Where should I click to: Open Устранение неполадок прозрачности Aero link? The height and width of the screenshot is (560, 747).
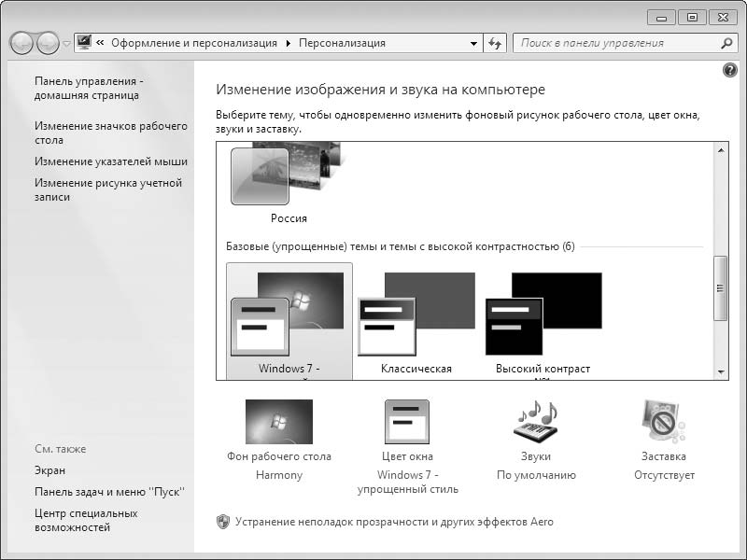394,522
